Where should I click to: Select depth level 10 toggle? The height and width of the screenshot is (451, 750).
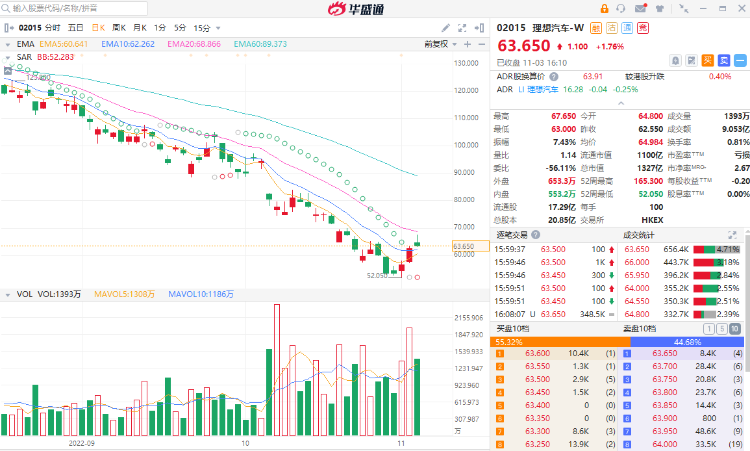click(x=735, y=329)
